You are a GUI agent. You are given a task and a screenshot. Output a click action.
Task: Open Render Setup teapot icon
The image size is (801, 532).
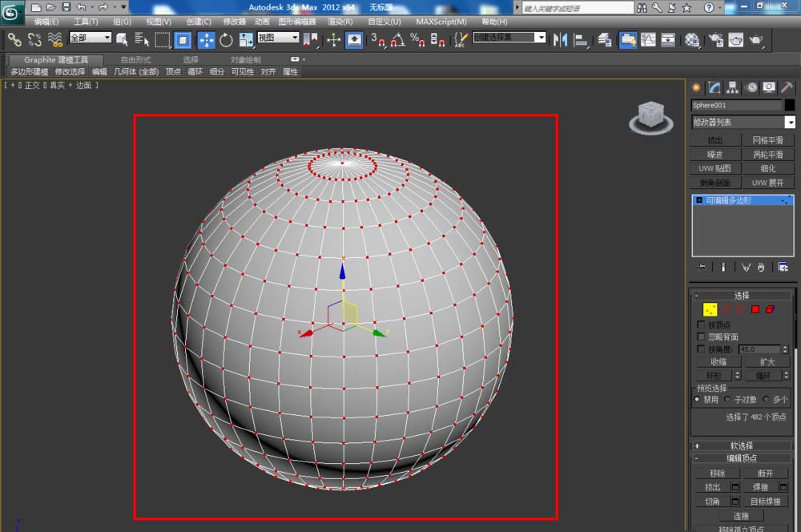click(715, 39)
